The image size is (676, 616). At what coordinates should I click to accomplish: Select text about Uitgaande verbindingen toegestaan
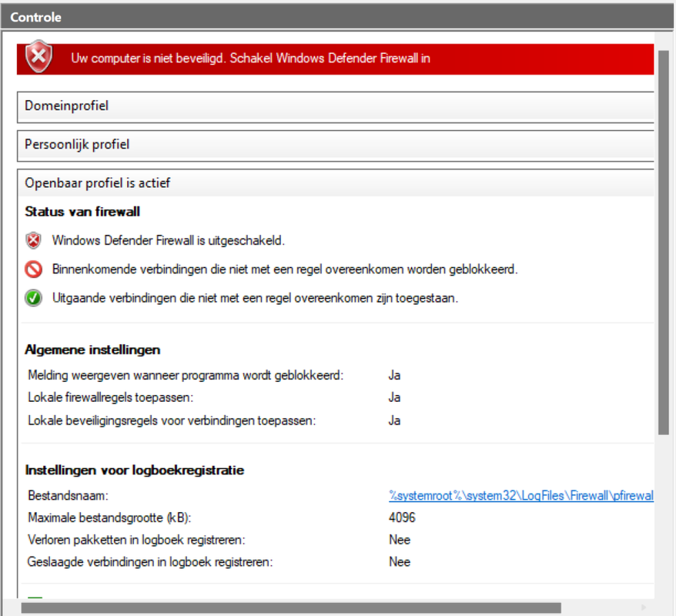coord(255,298)
